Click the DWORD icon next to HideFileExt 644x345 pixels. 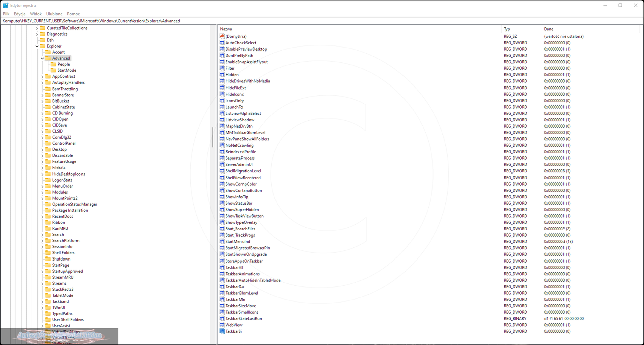click(x=222, y=88)
